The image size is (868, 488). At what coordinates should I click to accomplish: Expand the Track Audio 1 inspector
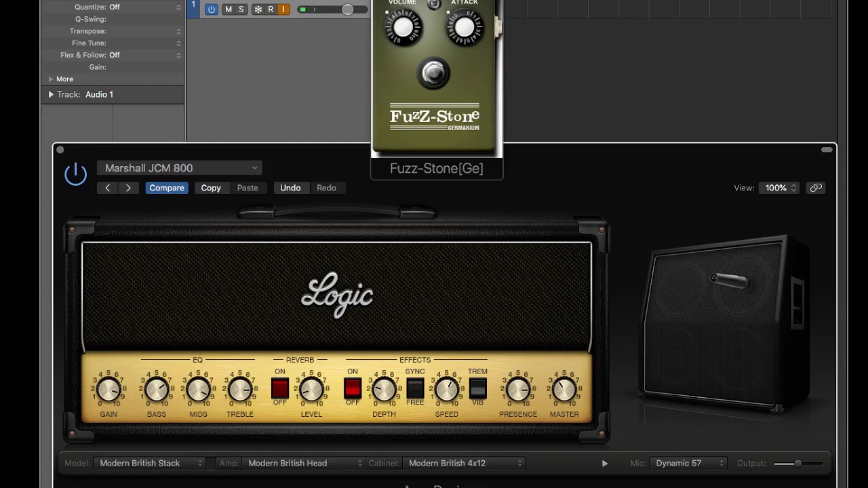tap(51, 94)
